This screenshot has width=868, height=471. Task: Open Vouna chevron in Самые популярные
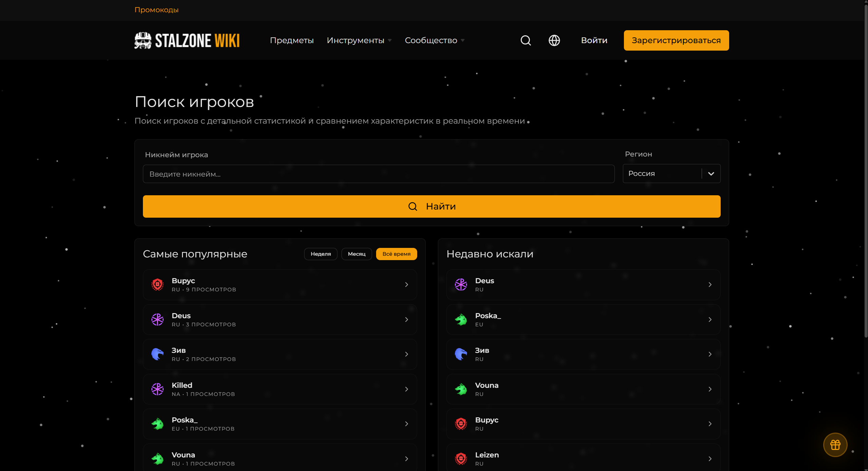[406, 459]
